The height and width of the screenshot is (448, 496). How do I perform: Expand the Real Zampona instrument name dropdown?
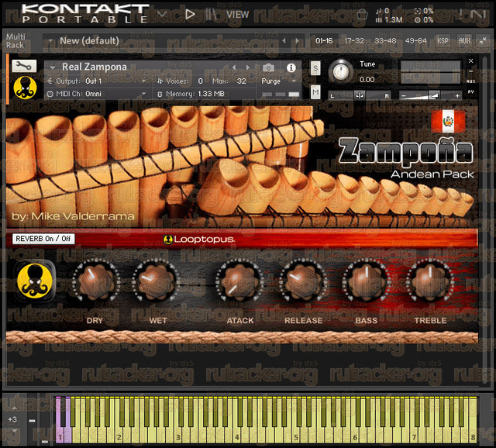[x=53, y=67]
